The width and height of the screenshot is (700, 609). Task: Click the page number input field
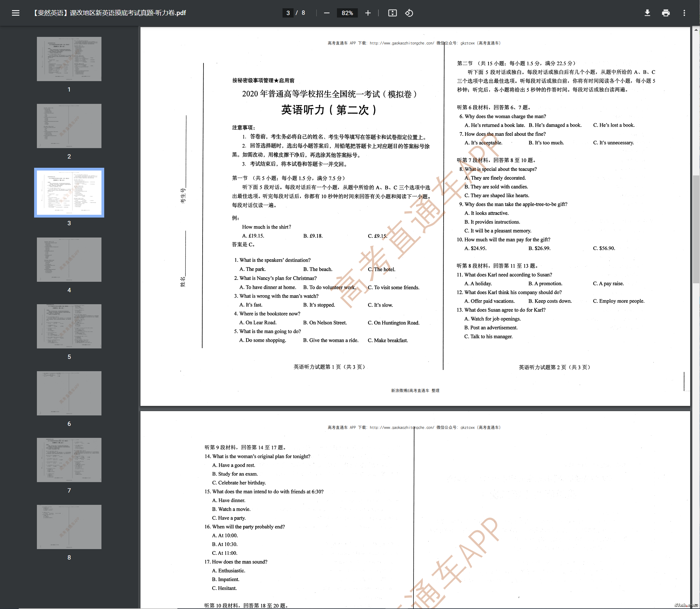[288, 13]
